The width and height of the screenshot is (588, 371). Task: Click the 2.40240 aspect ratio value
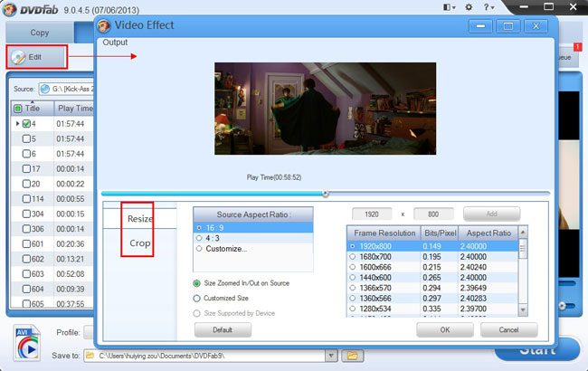(x=473, y=267)
